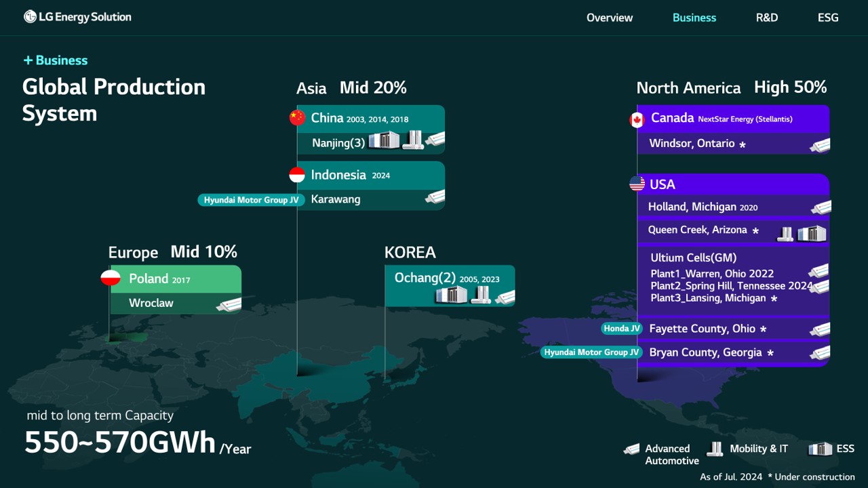The image size is (868, 488).
Task: Click the + Business section label
Action: pos(56,60)
